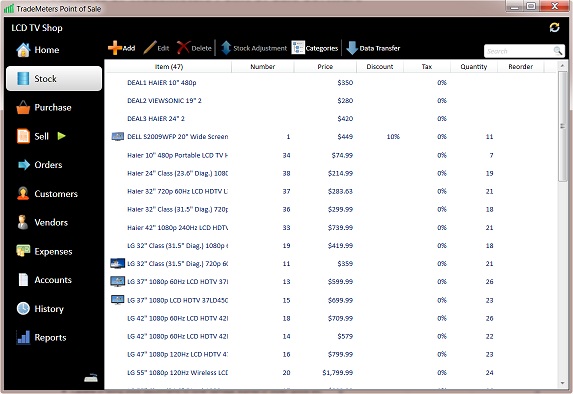Click the $283.63 price cell
This screenshot has width=573, height=394.
click(x=340, y=191)
